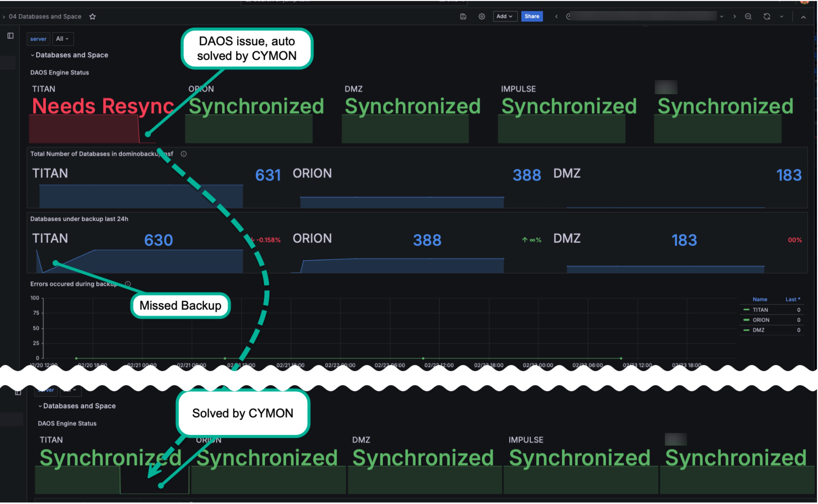Hide the DMZ series in the errors legend

click(759, 330)
